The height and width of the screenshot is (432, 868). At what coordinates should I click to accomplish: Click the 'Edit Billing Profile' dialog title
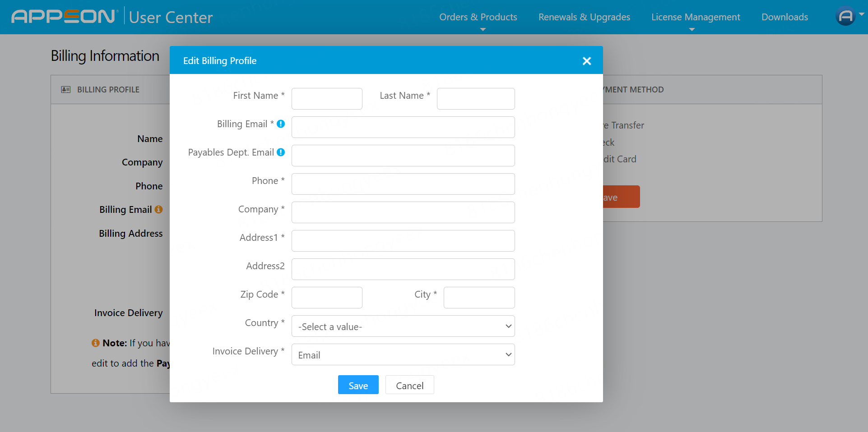click(x=220, y=61)
